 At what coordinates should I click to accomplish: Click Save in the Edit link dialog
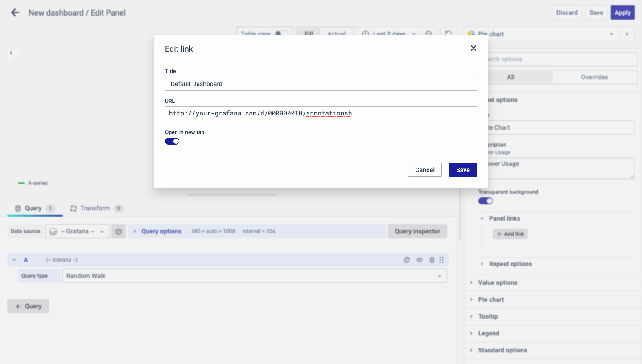(463, 170)
